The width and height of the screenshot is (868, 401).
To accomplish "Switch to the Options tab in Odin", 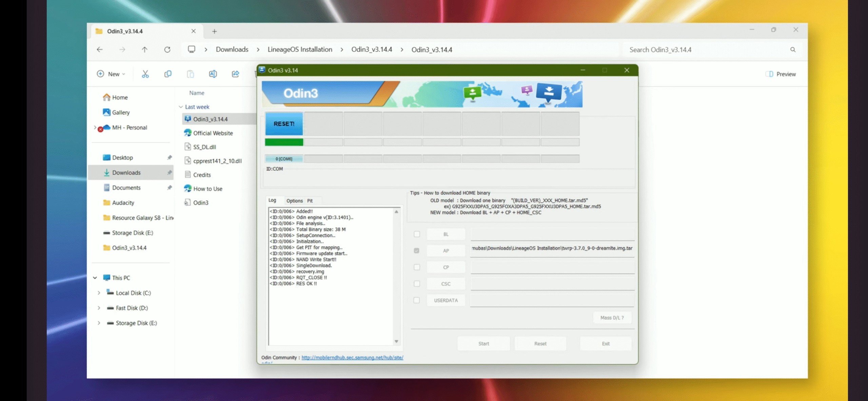I will point(294,201).
